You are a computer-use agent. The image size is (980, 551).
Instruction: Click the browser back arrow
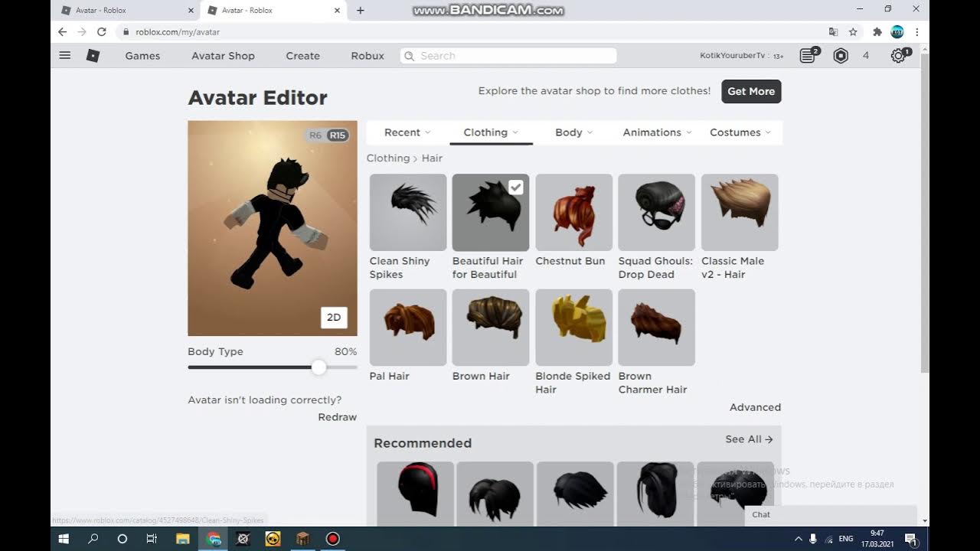(x=63, y=31)
